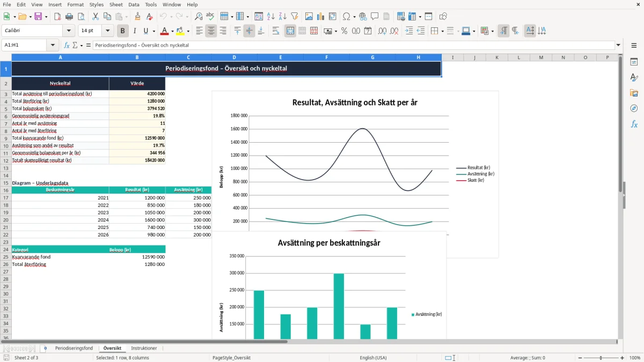Click the Sort Descending icon

point(282,17)
